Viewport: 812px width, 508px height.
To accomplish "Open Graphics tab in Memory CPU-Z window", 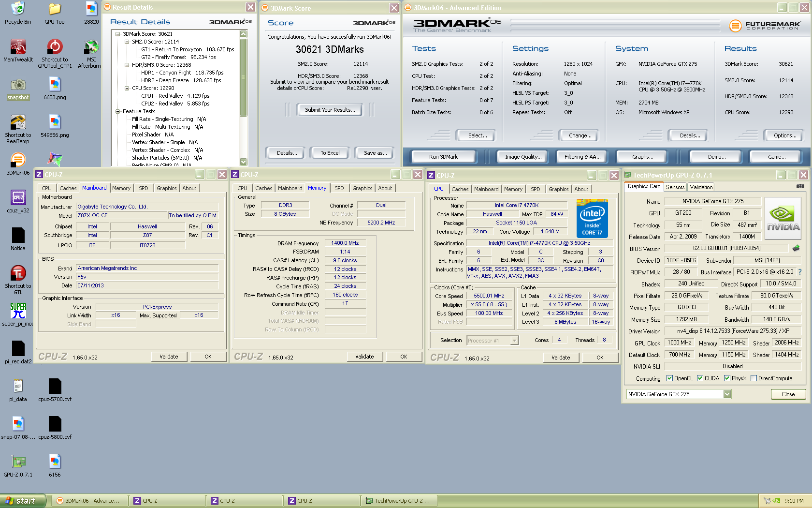I will 362,188.
